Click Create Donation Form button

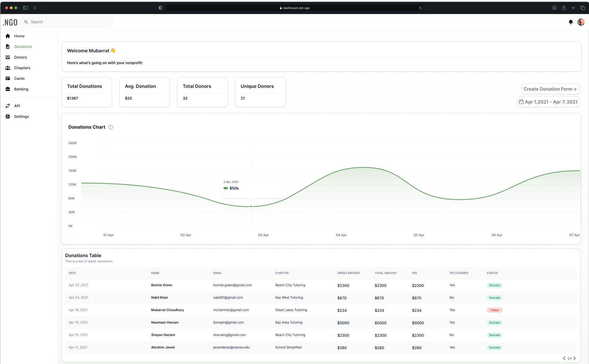tap(550, 89)
